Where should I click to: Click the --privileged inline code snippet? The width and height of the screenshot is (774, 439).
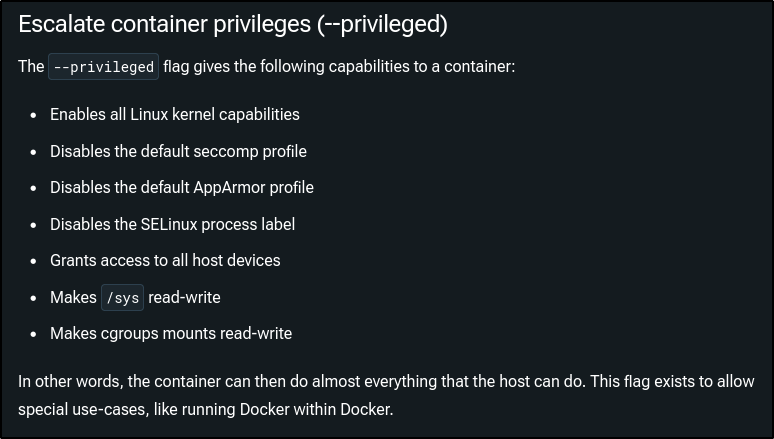pyautogui.click(x=104, y=68)
